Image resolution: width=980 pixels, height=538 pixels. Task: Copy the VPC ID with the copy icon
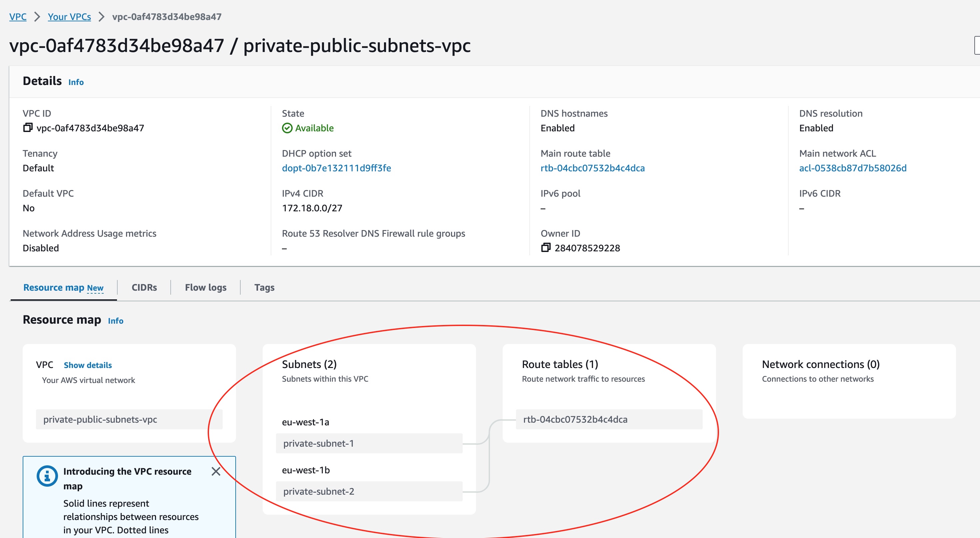pos(28,128)
